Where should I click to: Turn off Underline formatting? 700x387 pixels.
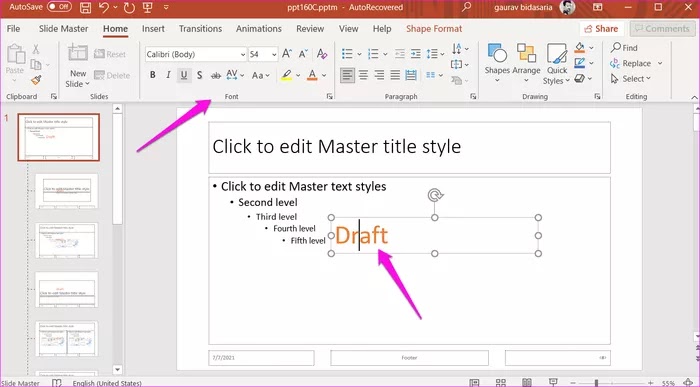[183, 75]
